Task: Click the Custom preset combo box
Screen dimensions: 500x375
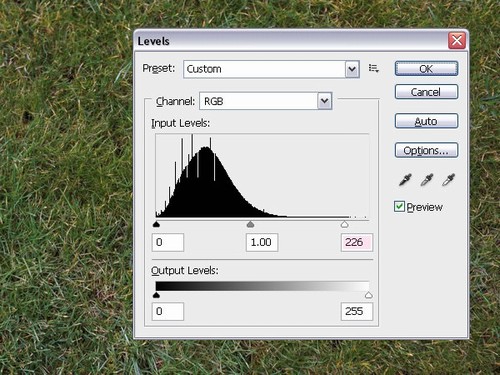Action: coord(271,69)
